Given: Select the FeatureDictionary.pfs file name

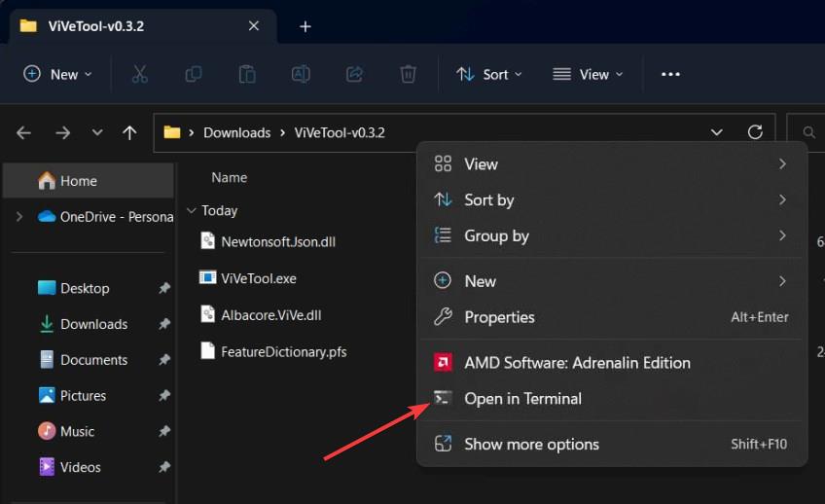Looking at the screenshot, I should tap(284, 351).
